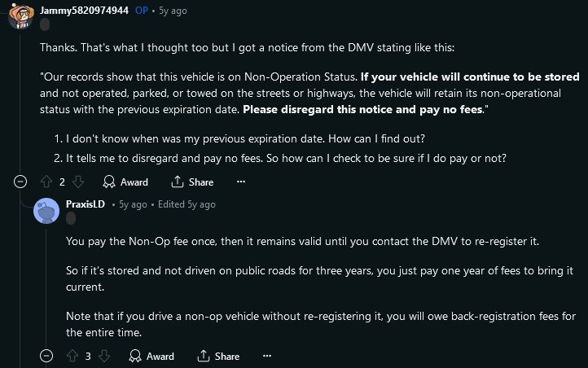
Task: Click the 'Edited 5y ago' label on PraxisLD's reply
Action: point(186,204)
